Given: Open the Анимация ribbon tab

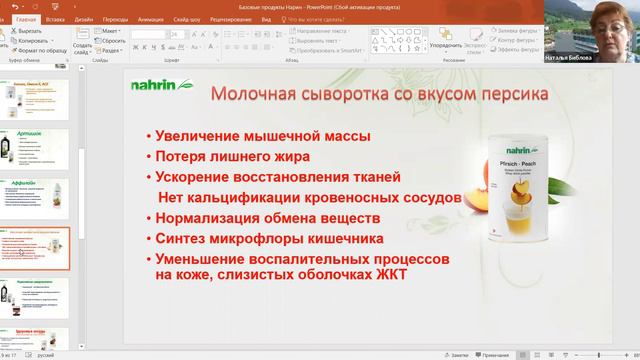Looking at the screenshot, I should (x=151, y=19).
